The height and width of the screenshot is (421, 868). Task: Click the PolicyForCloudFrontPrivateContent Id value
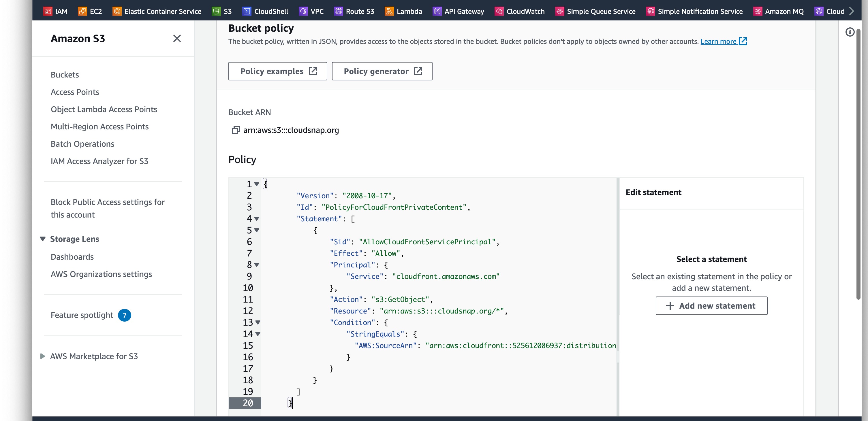(x=394, y=207)
